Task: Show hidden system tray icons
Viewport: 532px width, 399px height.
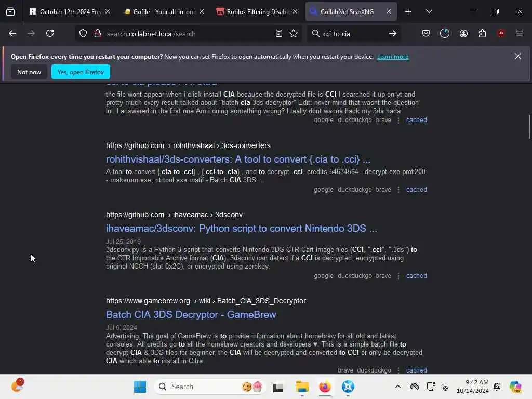Action: coord(398,387)
